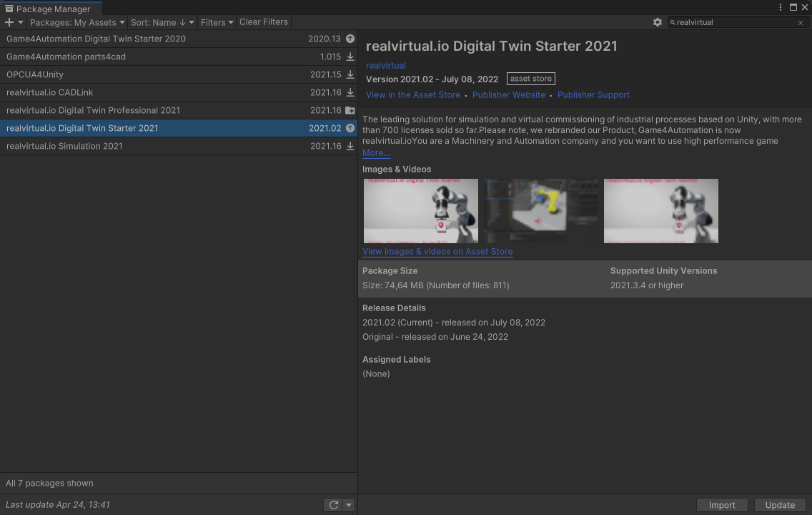Open the add package dropdown arrow
Image resolution: width=812 pixels, height=515 pixels.
21,22
